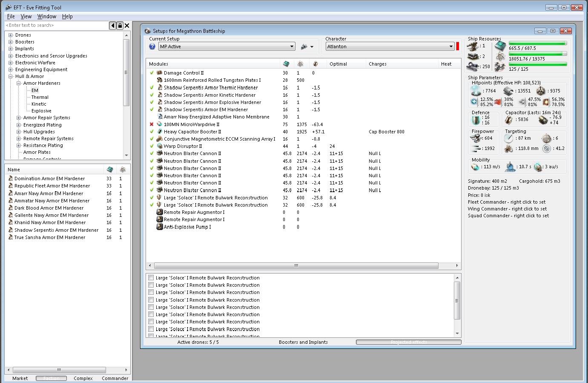The height and width of the screenshot is (383, 588).
Task: Click the launcher hardpoints icon showing 2
Action: tap(473, 56)
